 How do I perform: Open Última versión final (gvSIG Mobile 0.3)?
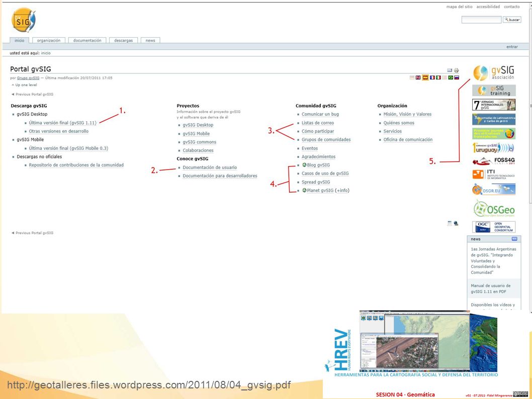tap(68, 148)
